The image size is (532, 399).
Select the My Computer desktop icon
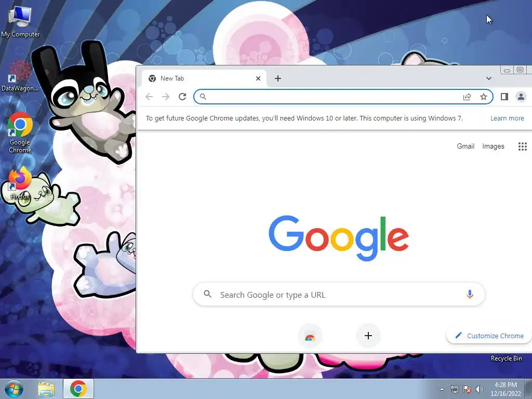pos(20,22)
